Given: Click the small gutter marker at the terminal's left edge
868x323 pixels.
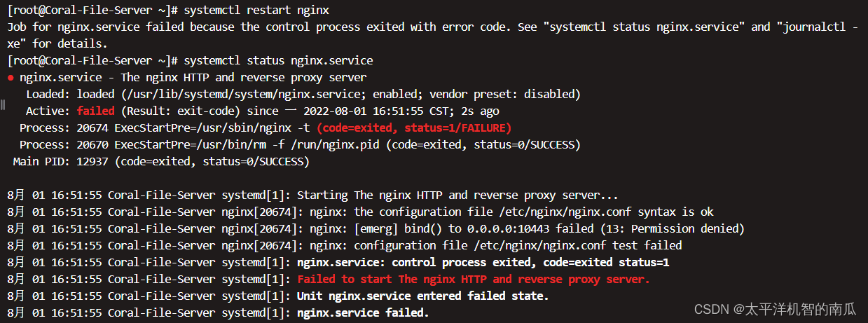Looking at the screenshot, I should tap(3, 105).
